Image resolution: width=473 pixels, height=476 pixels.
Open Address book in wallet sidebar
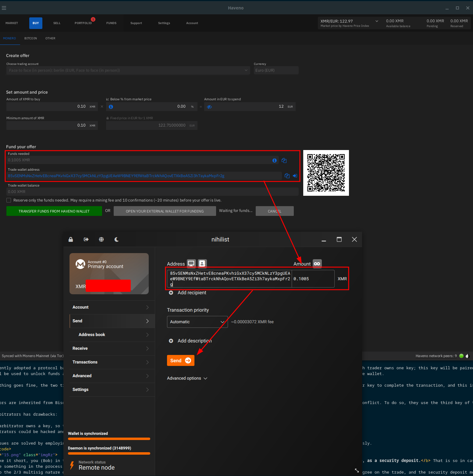coord(112,335)
